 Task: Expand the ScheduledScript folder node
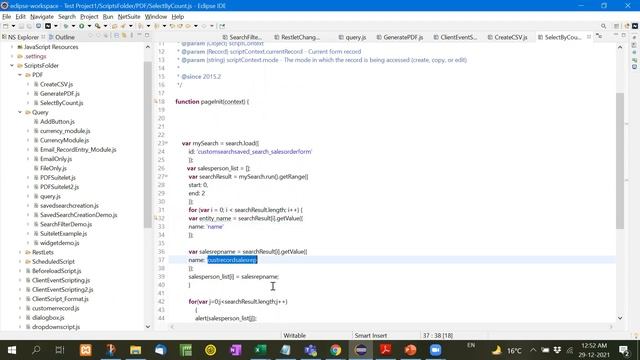[20, 262]
